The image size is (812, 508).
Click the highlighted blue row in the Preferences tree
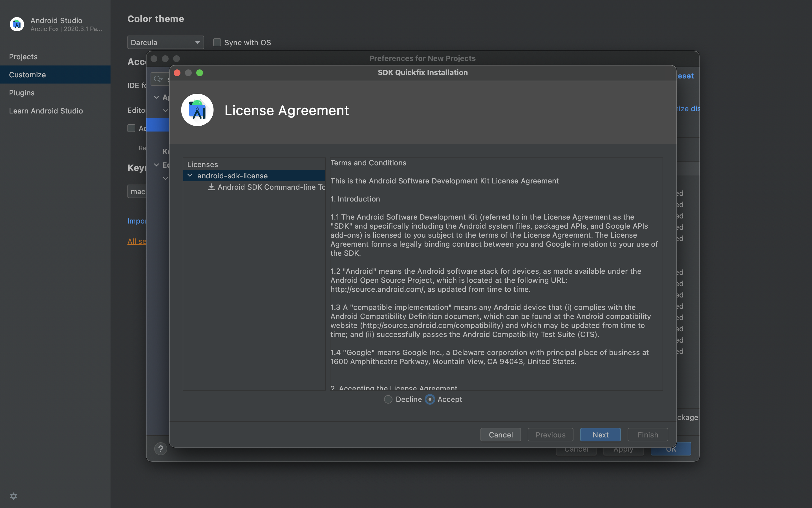point(158,125)
